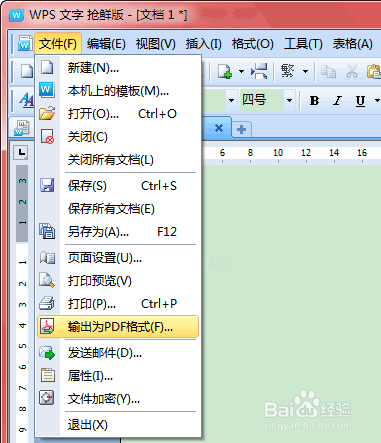
Task: Open the 文件(F) menu
Action: point(58,44)
